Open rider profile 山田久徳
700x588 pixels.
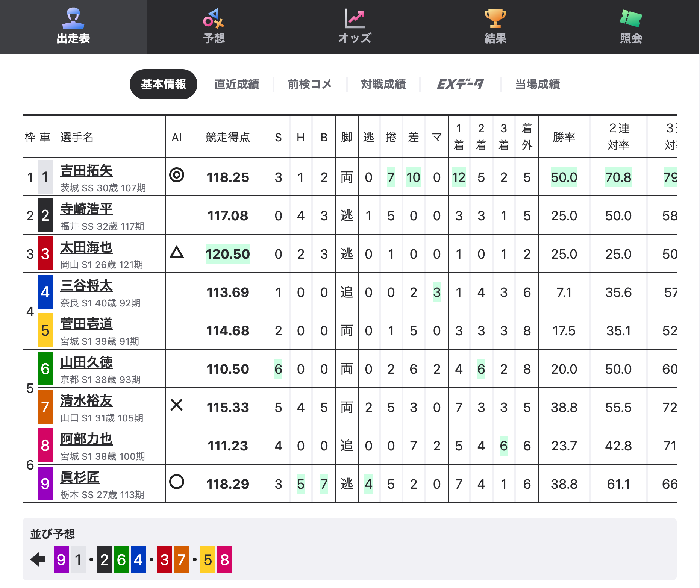tap(86, 362)
